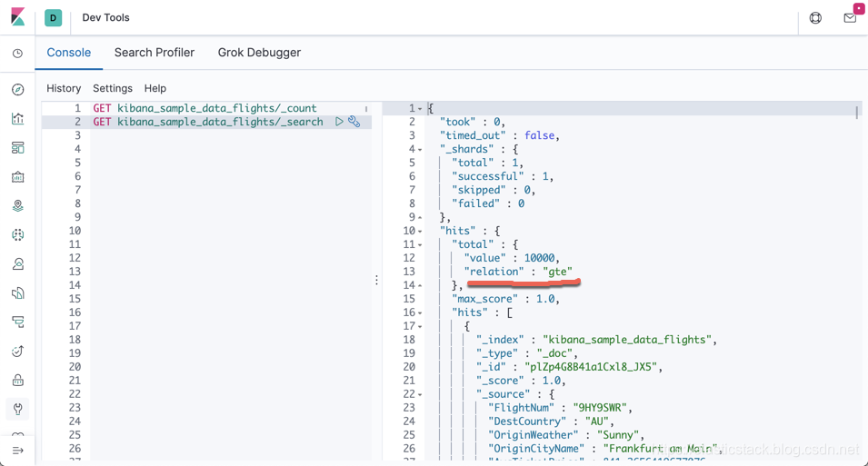Screen dimensions: 868x466
Task: Open the SIEM lock icon
Action: (17, 381)
